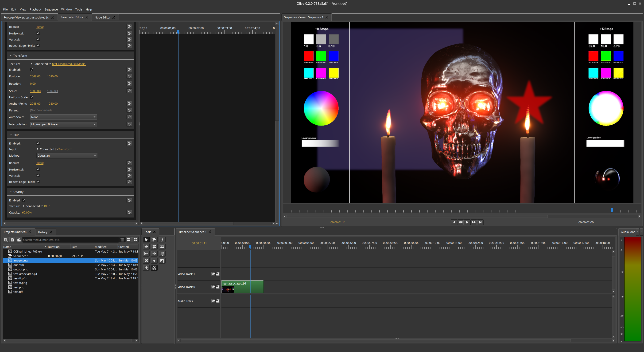
Task: Jump to end of sequence
Action: pos(480,222)
